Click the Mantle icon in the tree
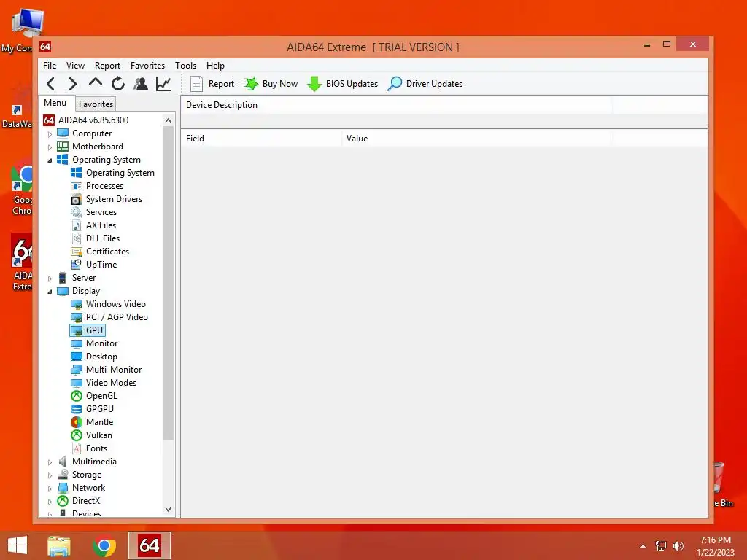The image size is (747, 560). pos(76,422)
